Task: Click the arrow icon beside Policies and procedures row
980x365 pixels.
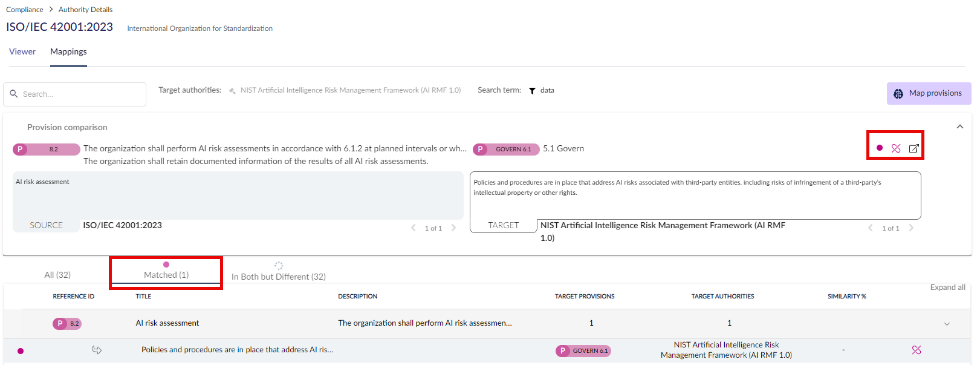Action: tap(97, 350)
